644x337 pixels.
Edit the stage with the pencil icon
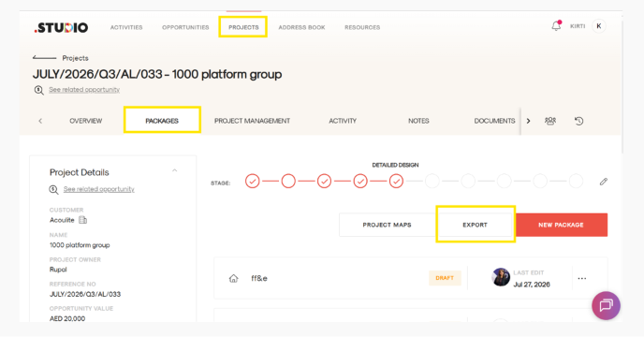pyautogui.click(x=604, y=182)
